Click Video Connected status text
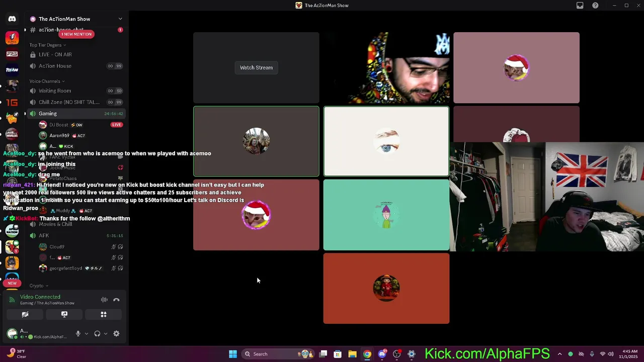The image size is (644, 362). tap(40, 297)
